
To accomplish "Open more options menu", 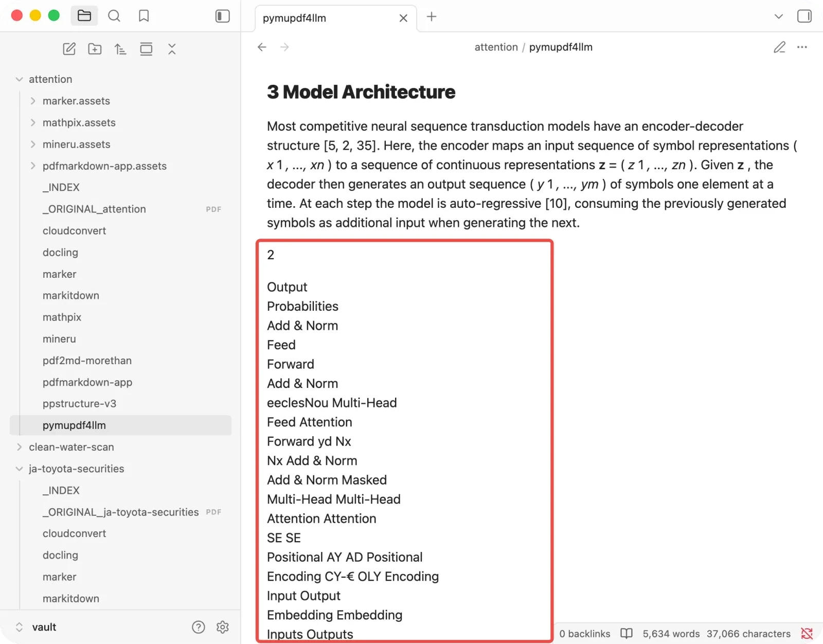I will tap(802, 47).
